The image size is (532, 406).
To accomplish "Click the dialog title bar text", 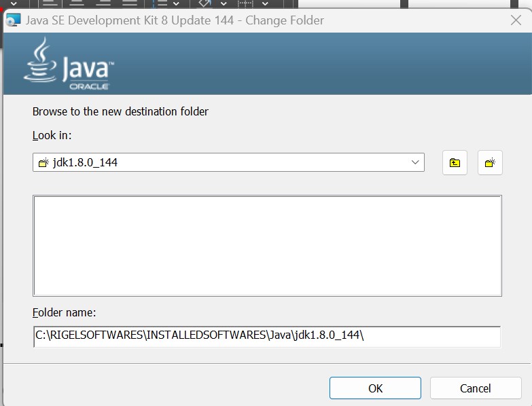I will 175,20.
